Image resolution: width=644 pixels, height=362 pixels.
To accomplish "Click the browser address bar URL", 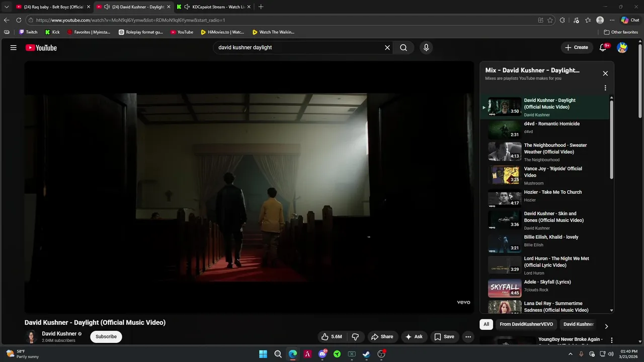I will coord(130,20).
